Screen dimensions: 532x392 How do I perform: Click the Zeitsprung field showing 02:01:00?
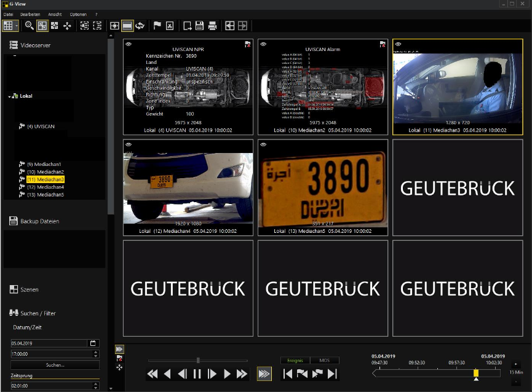[52, 386]
